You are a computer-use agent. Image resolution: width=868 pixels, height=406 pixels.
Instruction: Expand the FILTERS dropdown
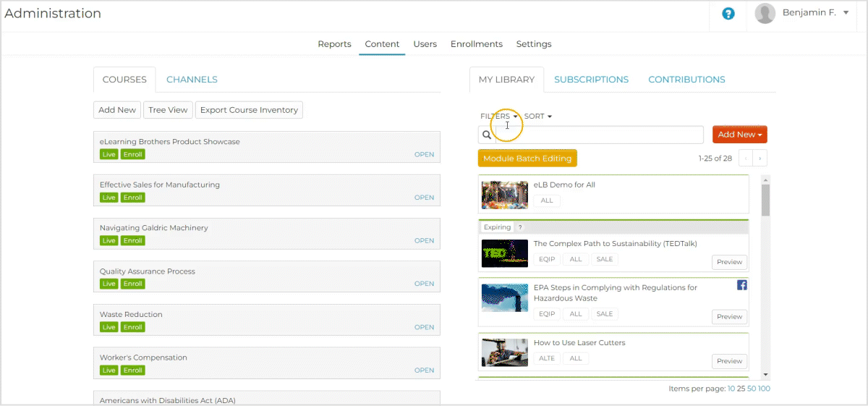click(x=499, y=117)
